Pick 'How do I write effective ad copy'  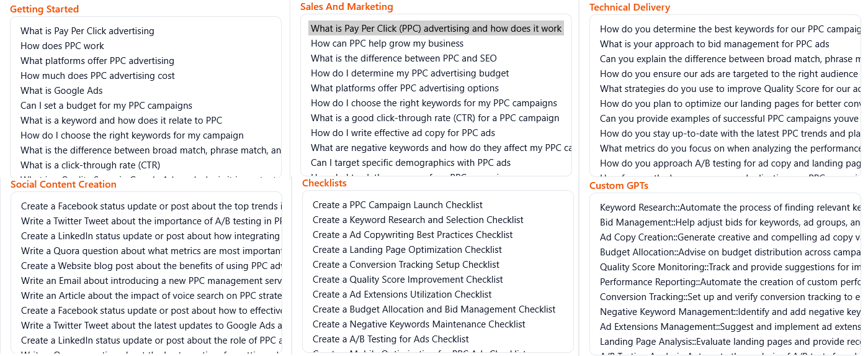pos(403,133)
